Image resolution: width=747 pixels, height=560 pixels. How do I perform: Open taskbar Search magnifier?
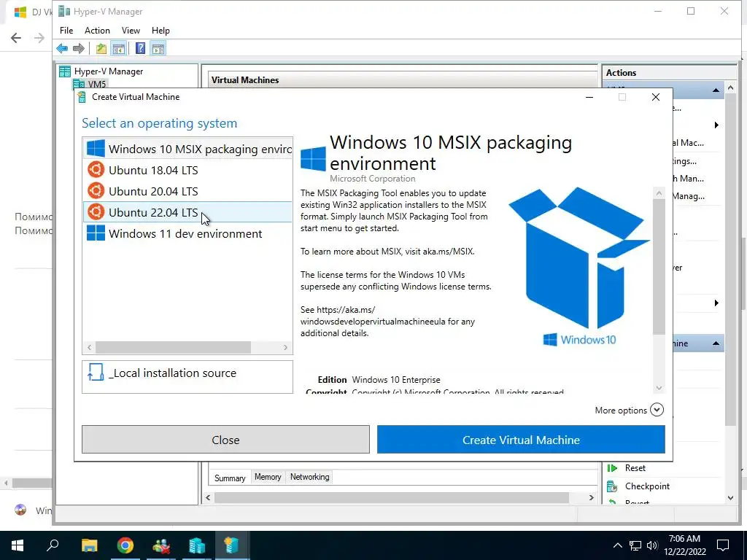(53, 545)
